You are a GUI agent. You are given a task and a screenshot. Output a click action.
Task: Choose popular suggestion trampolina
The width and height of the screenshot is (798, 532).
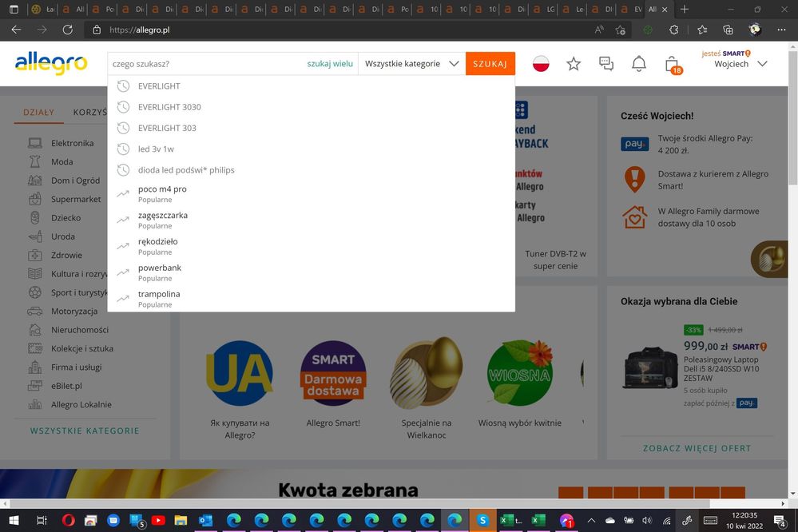pyautogui.click(x=311, y=299)
